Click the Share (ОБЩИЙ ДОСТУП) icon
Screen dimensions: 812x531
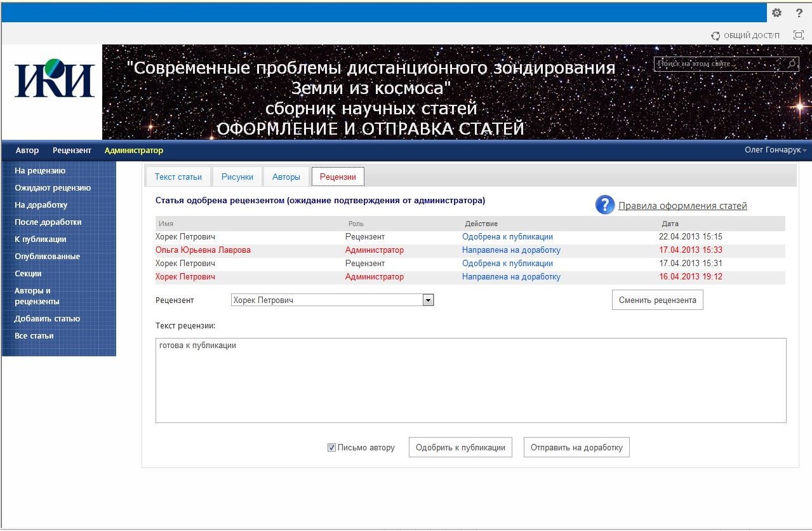(x=715, y=36)
